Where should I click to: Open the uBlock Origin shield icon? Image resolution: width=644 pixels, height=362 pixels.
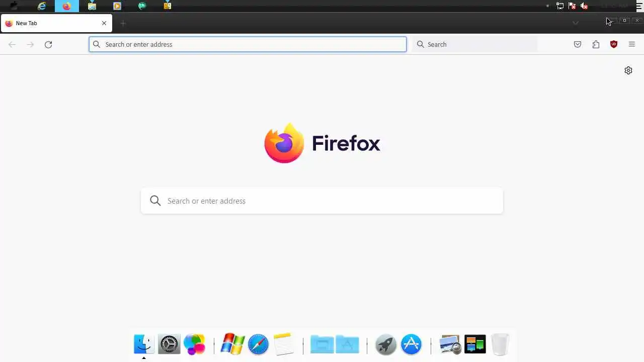614,44
